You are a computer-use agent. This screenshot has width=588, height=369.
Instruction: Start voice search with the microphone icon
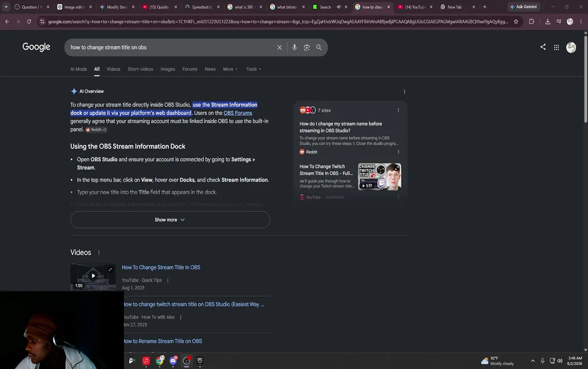(295, 48)
